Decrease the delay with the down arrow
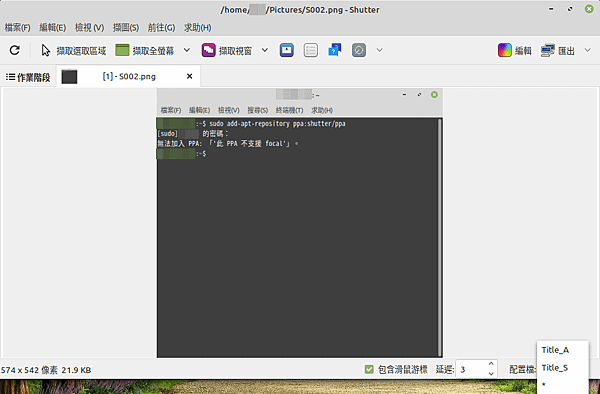Screen dimensions: 600x394 (491, 374)
